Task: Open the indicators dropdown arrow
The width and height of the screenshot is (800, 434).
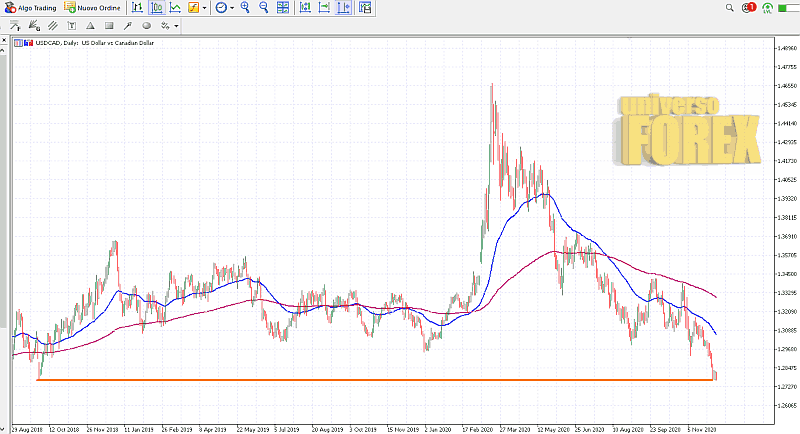Action: (x=205, y=7)
